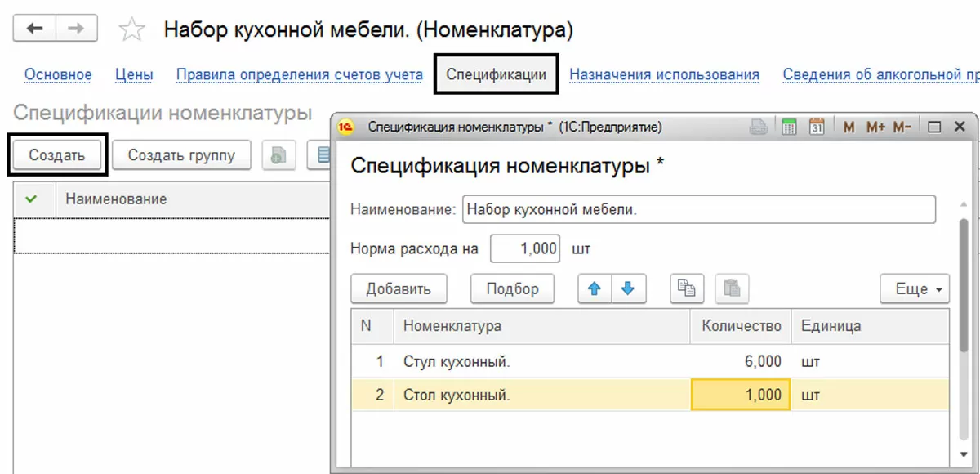Click the back navigation arrow
This screenshot has width=980, height=474.
click(35, 29)
